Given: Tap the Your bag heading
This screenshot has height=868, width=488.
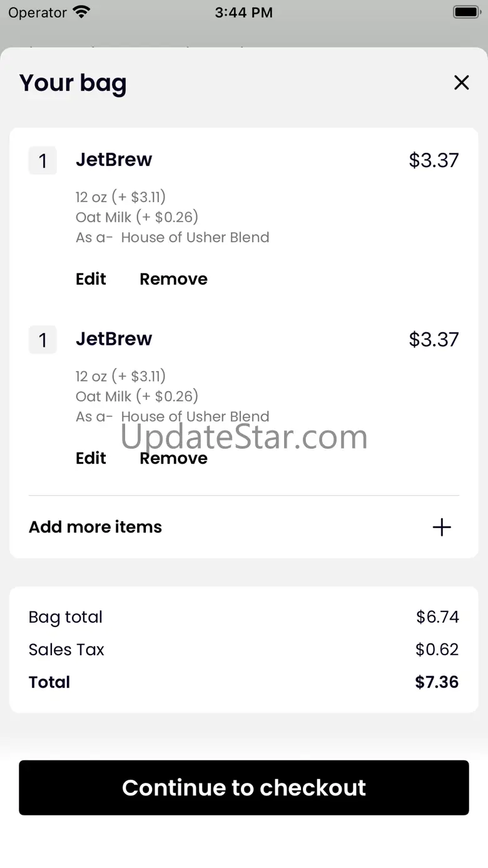Looking at the screenshot, I should pos(73,83).
